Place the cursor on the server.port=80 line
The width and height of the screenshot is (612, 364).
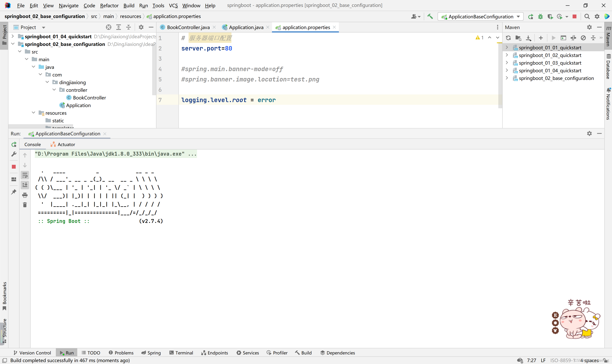point(207,48)
